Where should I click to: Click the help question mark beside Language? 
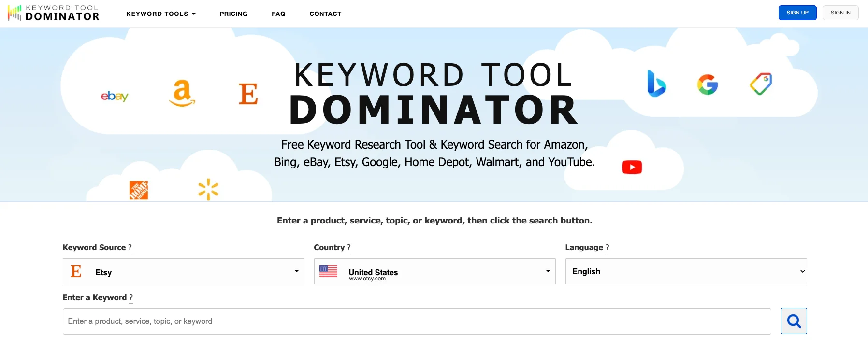click(608, 247)
